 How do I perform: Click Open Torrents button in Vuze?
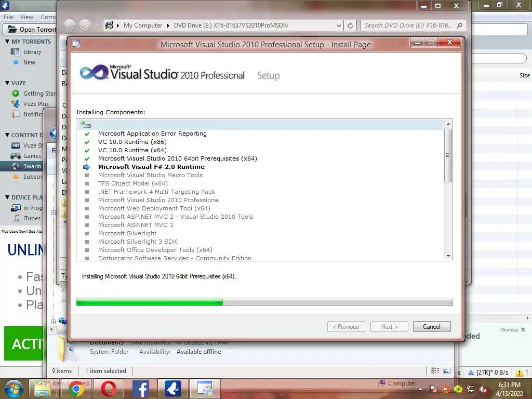(x=31, y=30)
